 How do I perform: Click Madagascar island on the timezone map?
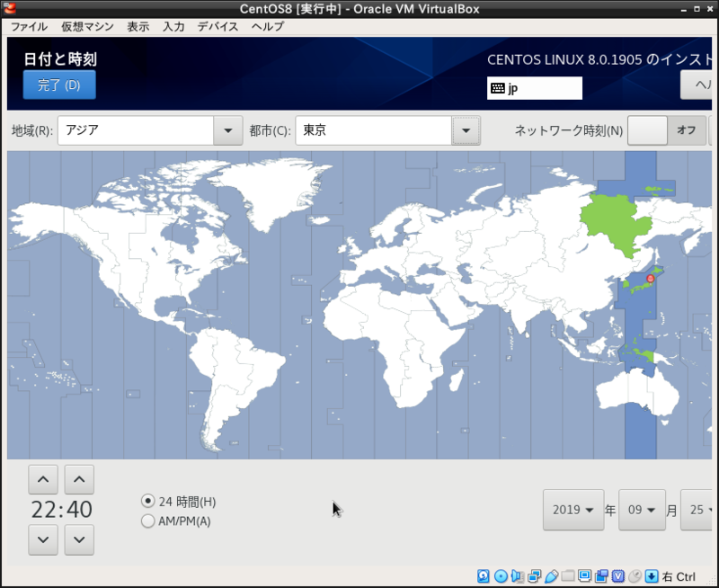click(456, 380)
